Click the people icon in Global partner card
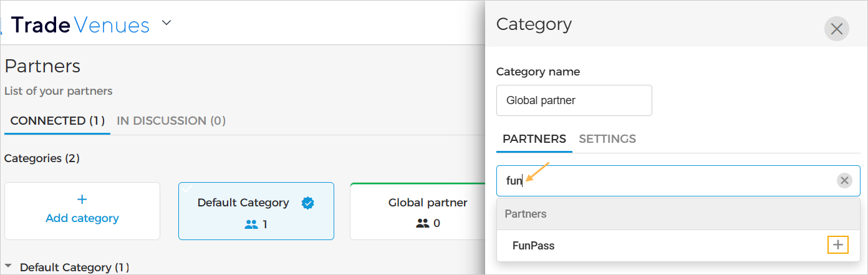The image size is (868, 275). pyautogui.click(x=423, y=223)
